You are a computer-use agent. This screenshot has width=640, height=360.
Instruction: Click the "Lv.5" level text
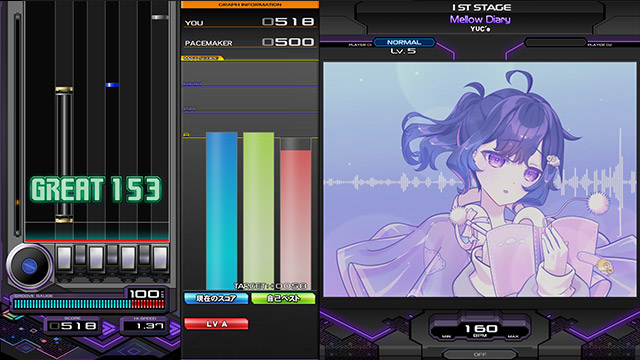click(403, 51)
